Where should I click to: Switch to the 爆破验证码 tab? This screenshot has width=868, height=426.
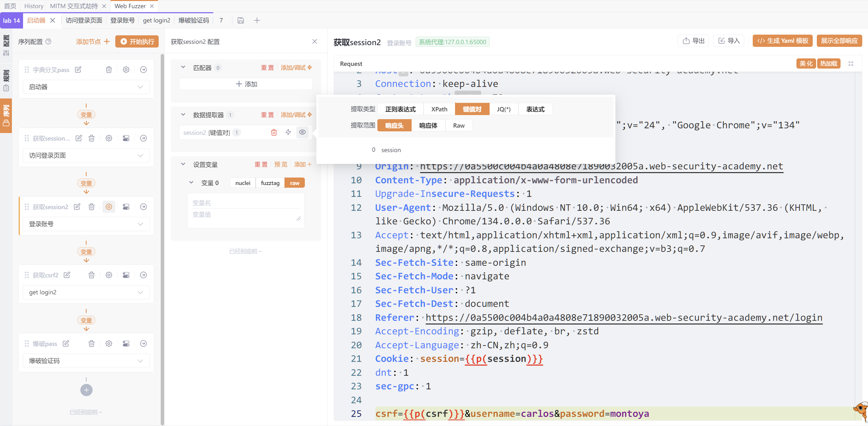click(x=194, y=20)
